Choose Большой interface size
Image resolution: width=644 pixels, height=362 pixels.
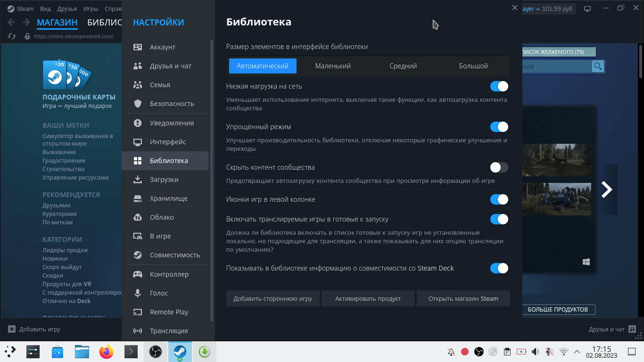click(473, 66)
